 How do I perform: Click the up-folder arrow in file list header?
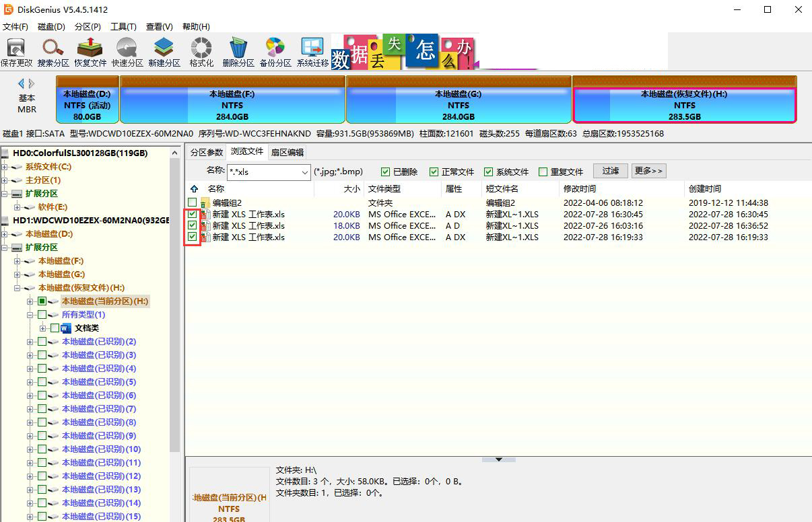tap(195, 189)
